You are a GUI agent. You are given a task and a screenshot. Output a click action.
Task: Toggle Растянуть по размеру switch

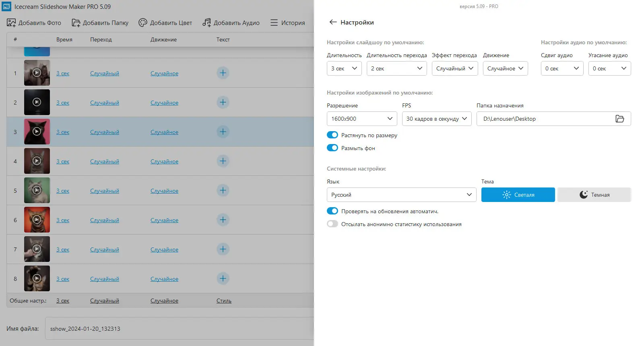pos(332,135)
